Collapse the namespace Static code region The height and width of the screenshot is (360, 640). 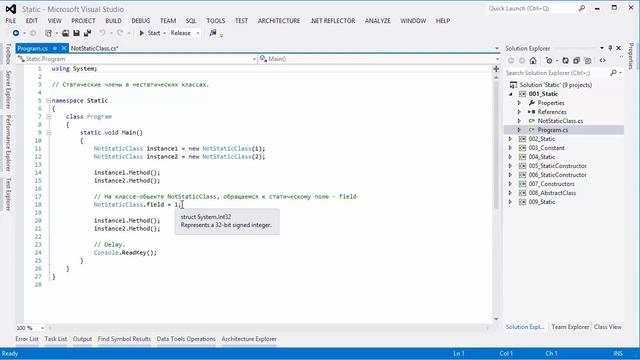point(49,100)
